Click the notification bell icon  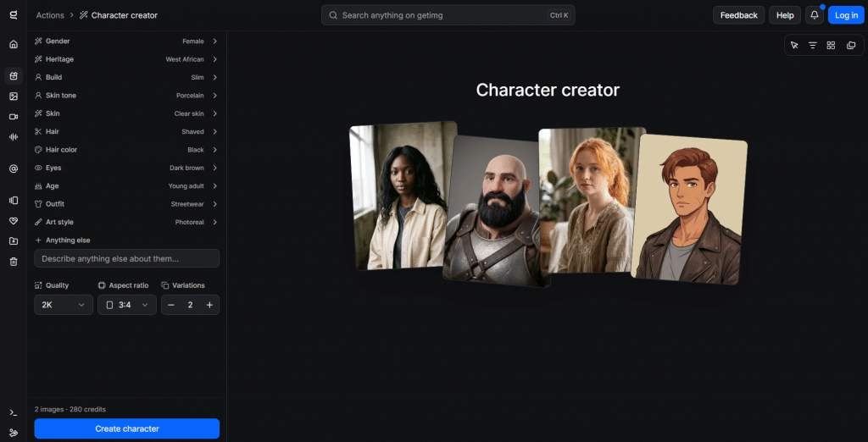[x=815, y=15]
